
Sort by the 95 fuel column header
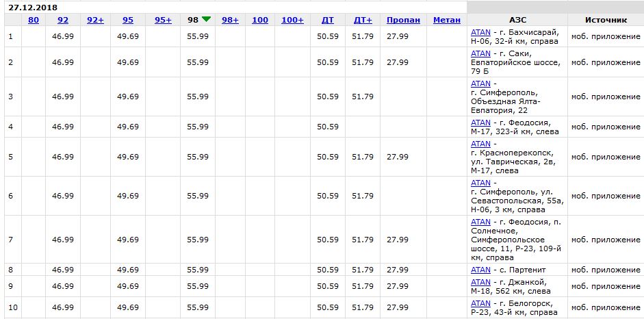(128, 20)
